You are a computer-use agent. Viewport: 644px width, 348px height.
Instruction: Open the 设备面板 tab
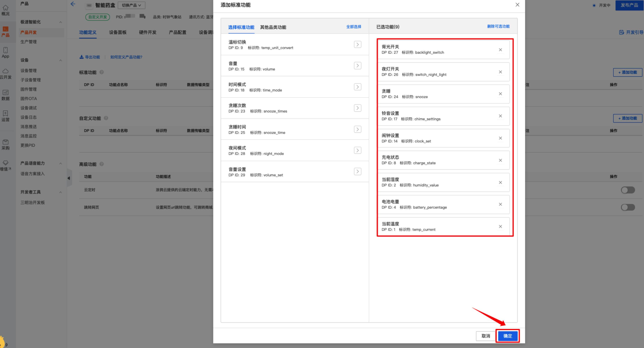[118, 33]
